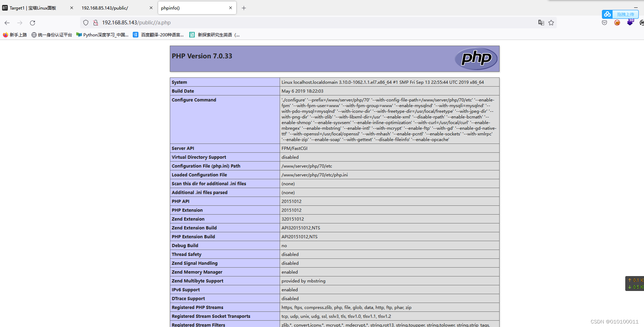Switch to the Target1 宝塔Linux面板 tab

pyautogui.click(x=38, y=8)
